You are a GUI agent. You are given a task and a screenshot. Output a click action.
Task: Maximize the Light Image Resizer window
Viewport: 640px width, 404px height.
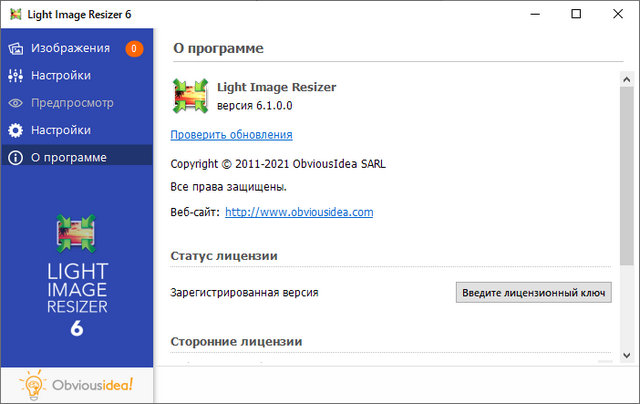pos(575,14)
